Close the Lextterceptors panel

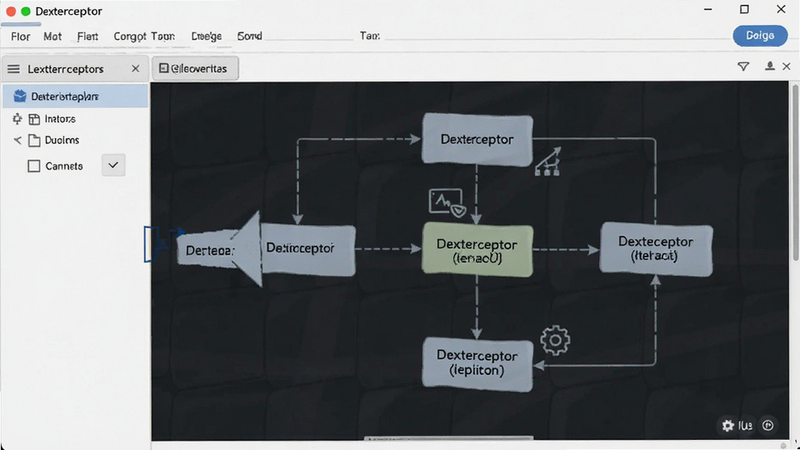click(135, 68)
